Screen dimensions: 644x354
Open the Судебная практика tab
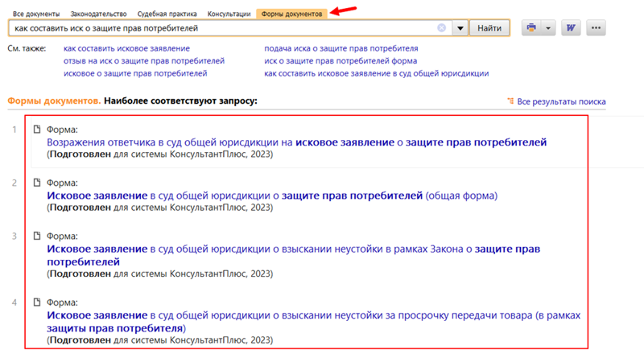167,14
